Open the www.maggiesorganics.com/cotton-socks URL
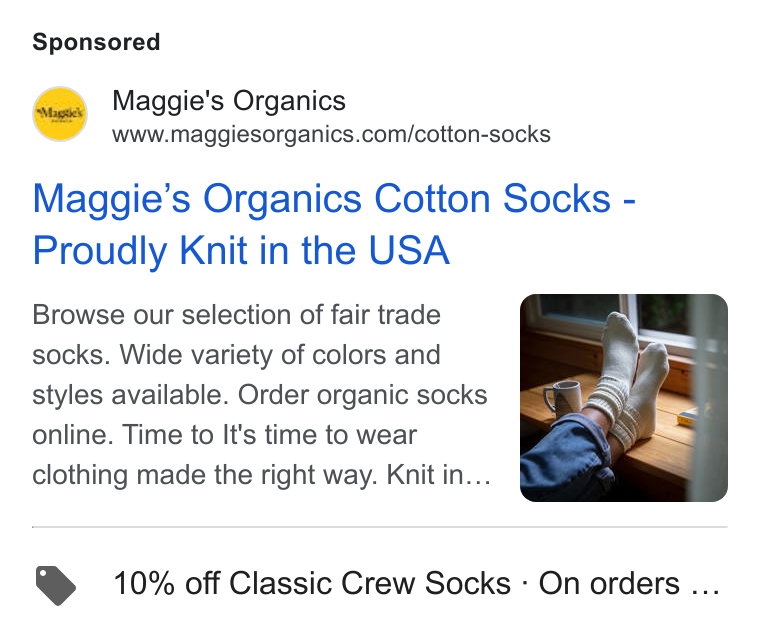Viewport: 760px width, 644px height. (332, 134)
